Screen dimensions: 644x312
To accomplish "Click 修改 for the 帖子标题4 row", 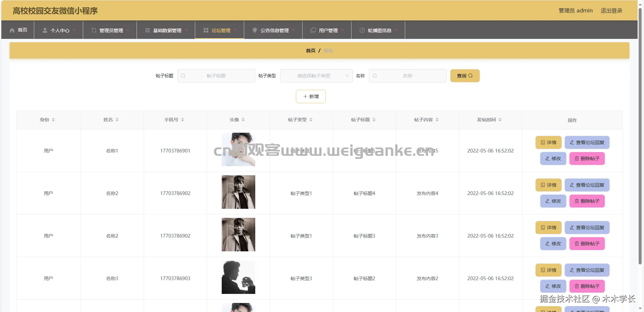I will point(553,201).
